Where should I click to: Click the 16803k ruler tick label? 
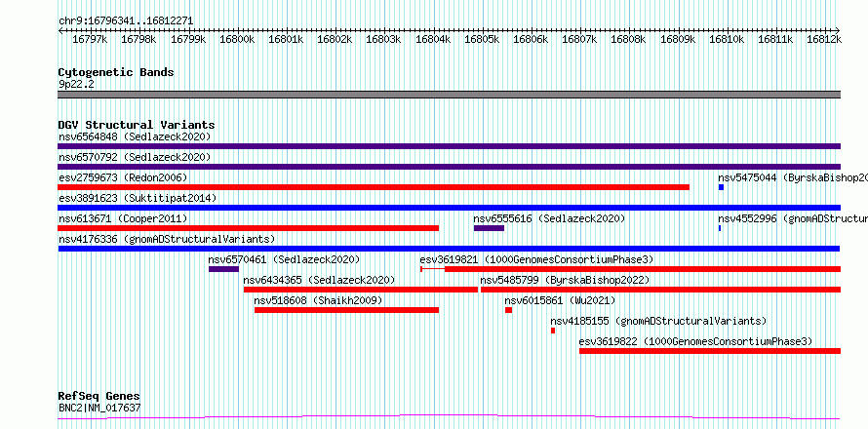click(383, 40)
